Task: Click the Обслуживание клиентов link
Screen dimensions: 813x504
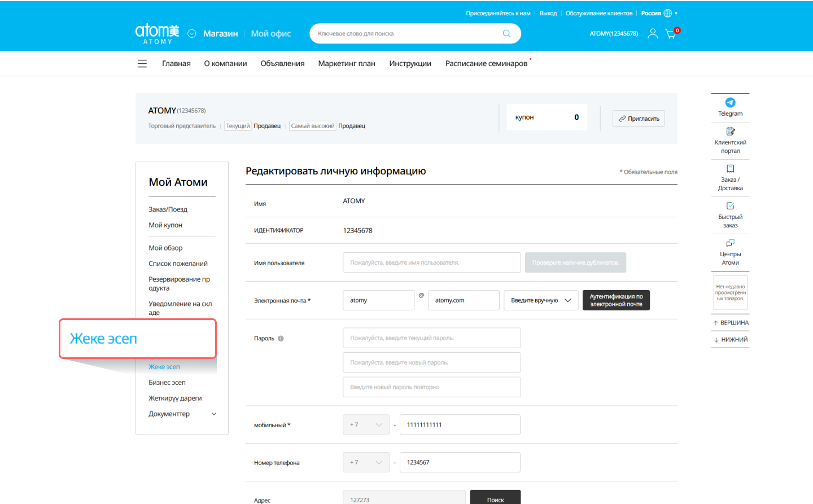Action: click(x=599, y=13)
